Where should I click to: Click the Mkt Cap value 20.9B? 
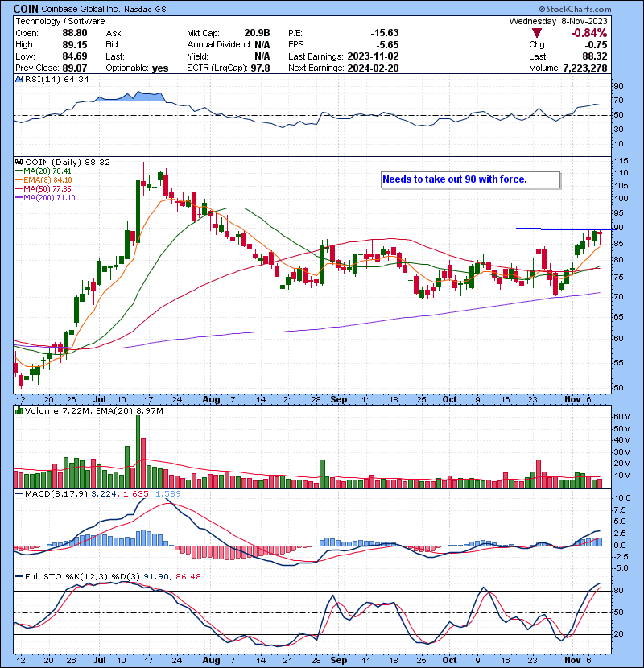pos(257,33)
